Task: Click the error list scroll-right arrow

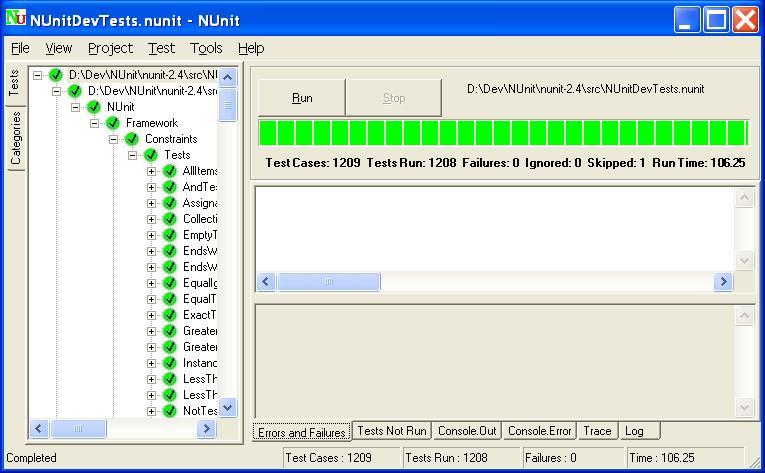Action: coord(724,282)
